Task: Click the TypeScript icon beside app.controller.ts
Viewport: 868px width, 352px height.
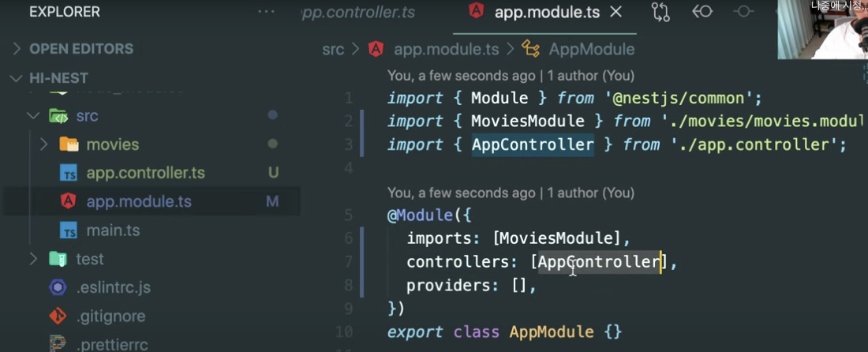Action: pos(69,173)
